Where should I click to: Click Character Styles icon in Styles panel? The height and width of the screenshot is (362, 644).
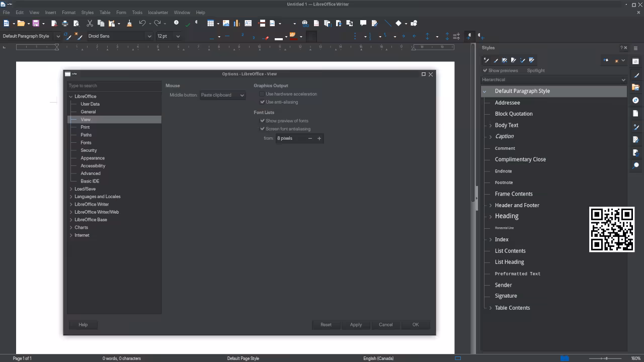pos(496,60)
